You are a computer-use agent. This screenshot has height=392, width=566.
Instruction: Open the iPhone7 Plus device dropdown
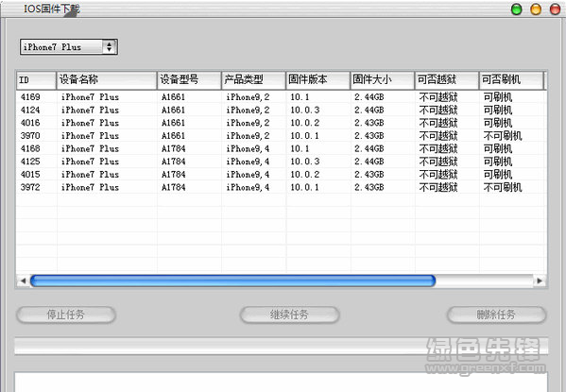[x=69, y=47]
